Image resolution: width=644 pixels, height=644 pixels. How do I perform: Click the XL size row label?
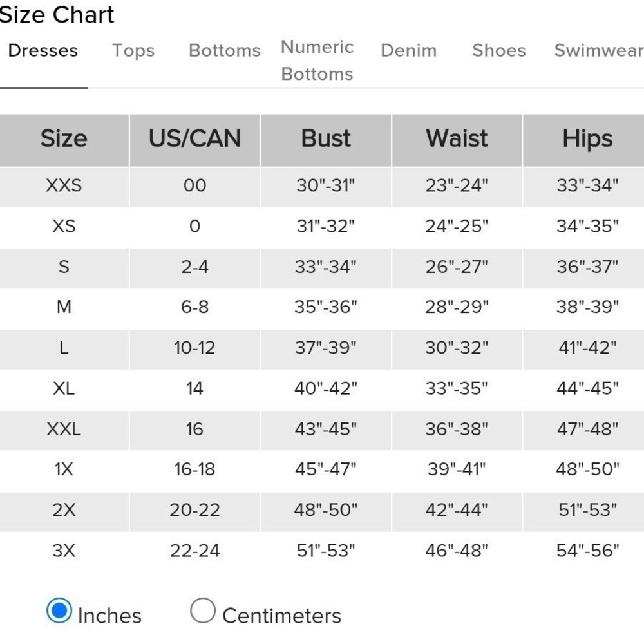64,388
